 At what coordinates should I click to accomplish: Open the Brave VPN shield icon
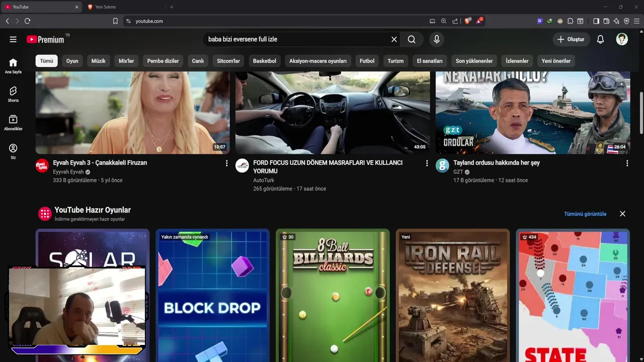(626, 21)
